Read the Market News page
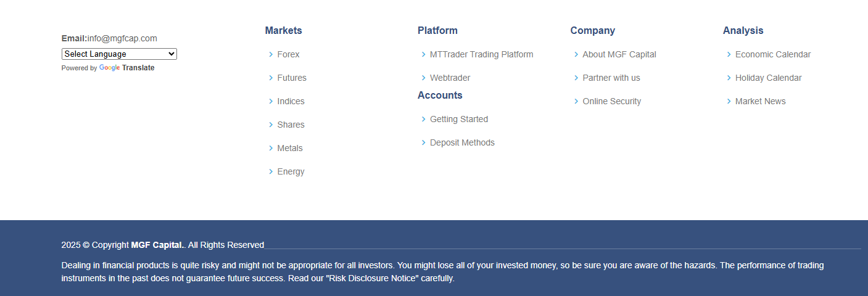The width and height of the screenshot is (868, 296). click(760, 101)
